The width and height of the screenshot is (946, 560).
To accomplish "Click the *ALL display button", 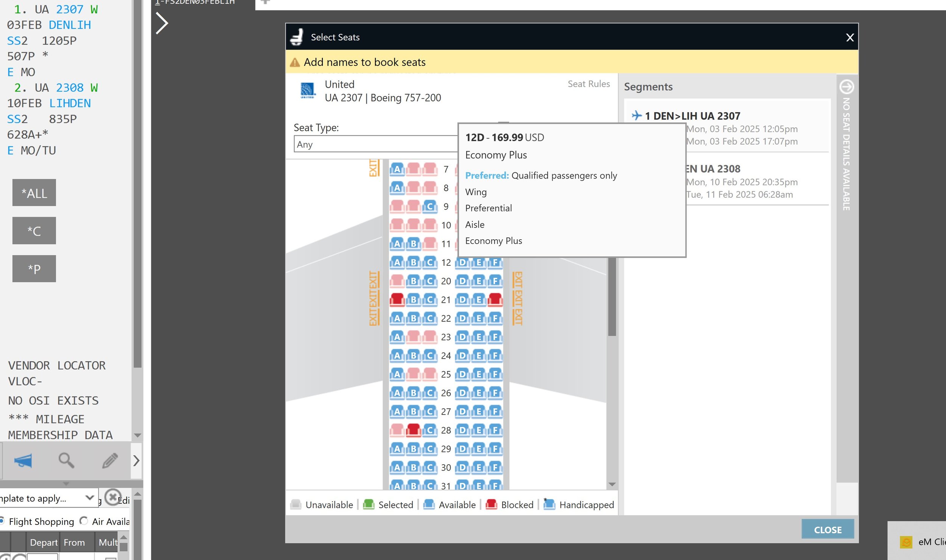I will tap(34, 193).
